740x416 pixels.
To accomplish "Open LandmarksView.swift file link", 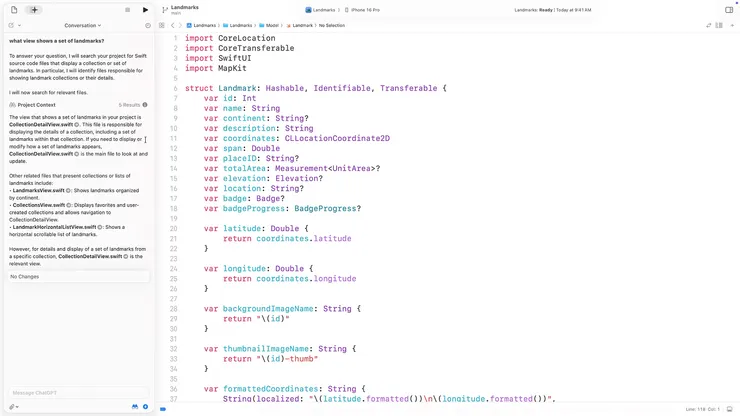I will 42,191.
